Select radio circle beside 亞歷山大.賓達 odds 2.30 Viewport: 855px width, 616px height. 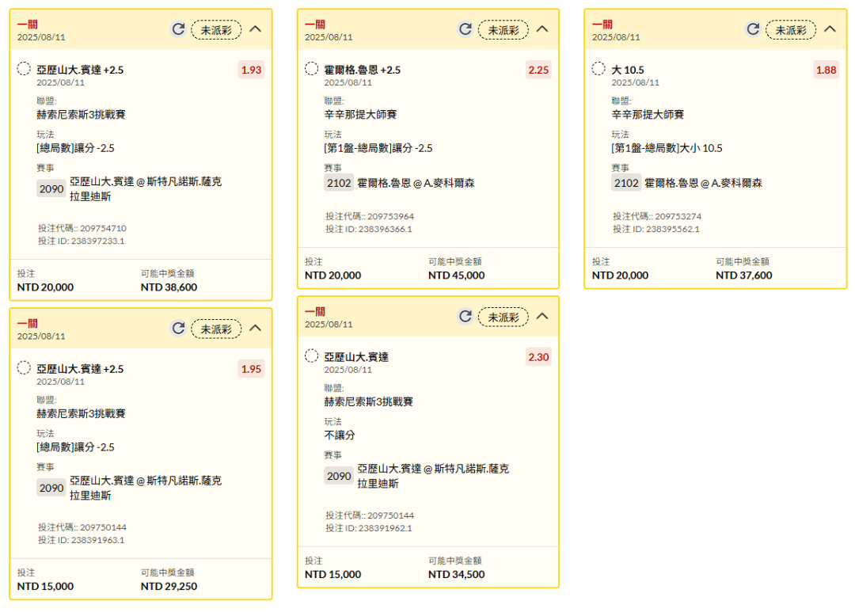[x=311, y=356]
